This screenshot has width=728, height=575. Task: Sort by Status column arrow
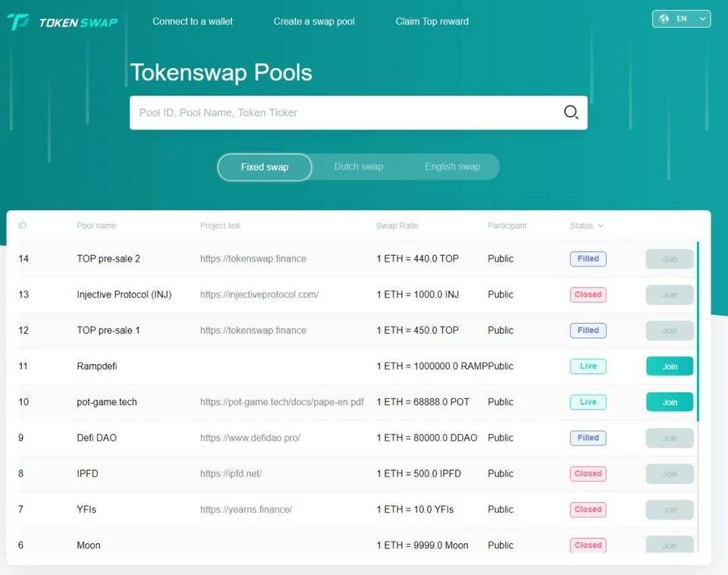point(601,226)
